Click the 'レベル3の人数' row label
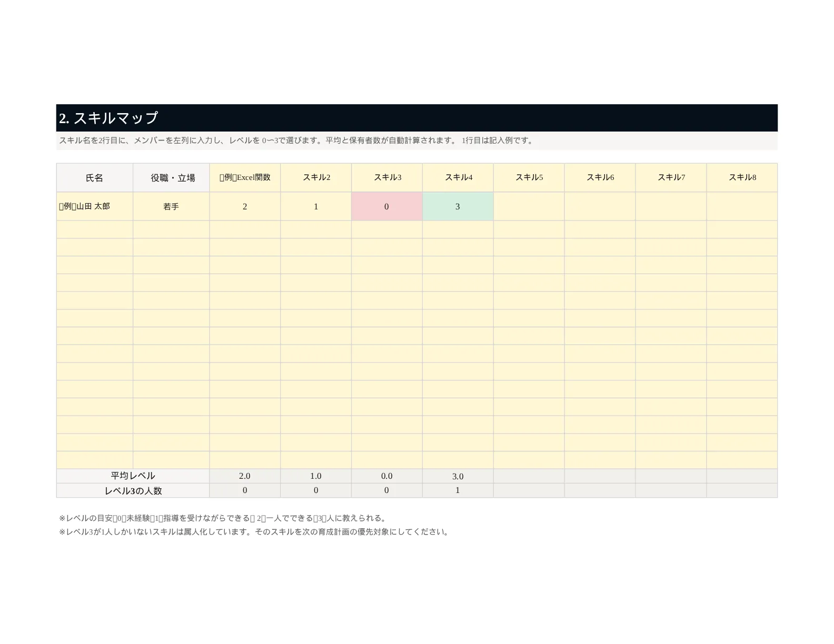 pos(133,490)
